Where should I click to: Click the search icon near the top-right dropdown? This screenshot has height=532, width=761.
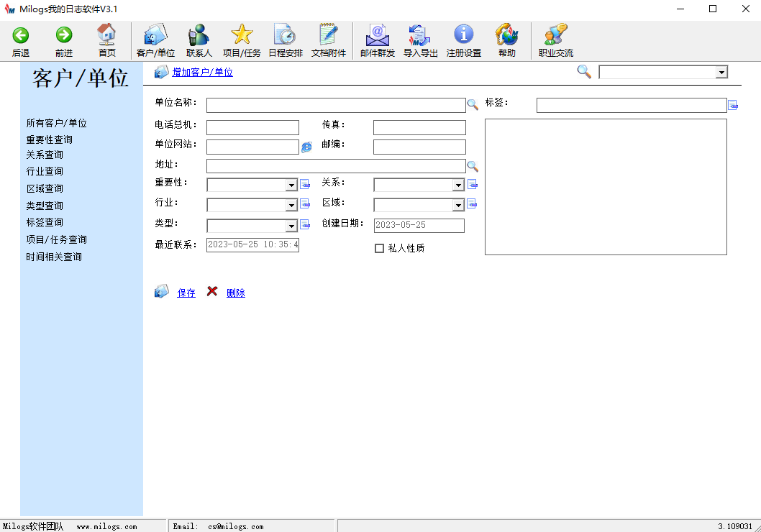click(583, 72)
